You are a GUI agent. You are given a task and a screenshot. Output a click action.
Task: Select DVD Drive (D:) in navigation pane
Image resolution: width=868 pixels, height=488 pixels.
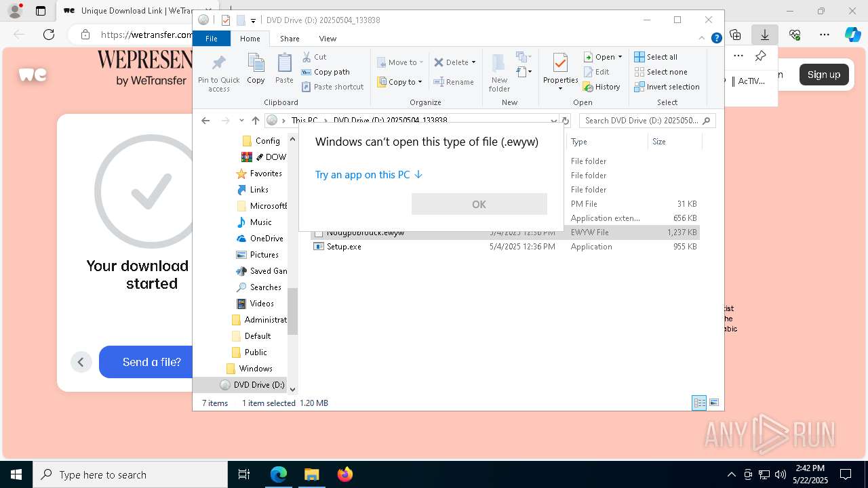(252, 385)
